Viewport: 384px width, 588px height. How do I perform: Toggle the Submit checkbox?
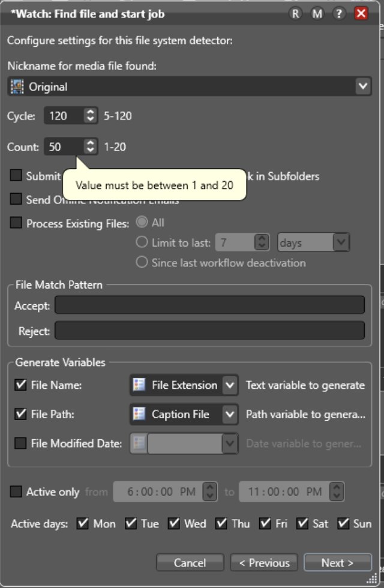pyautogui.click(x=16, y=175)
